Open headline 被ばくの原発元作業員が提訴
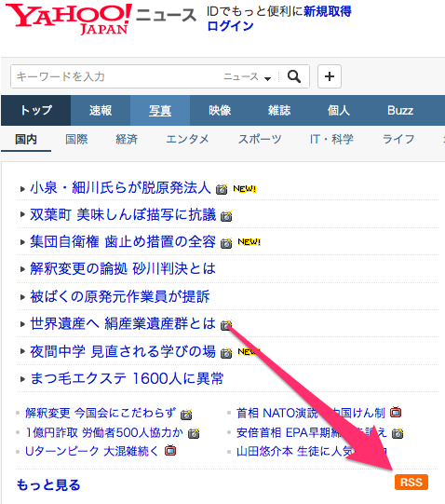This screenshot has width=445, height=504. [120, 296]
